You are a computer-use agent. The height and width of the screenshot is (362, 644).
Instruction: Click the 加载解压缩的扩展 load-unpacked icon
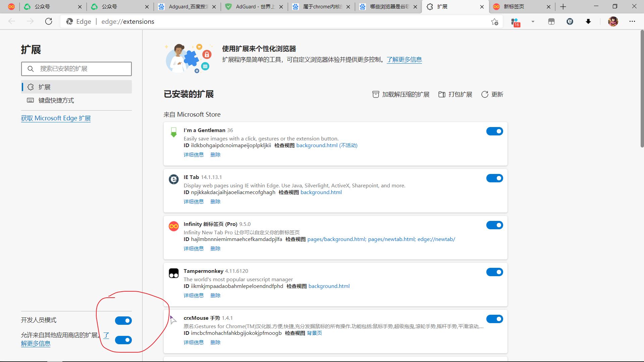click(376, 94)
